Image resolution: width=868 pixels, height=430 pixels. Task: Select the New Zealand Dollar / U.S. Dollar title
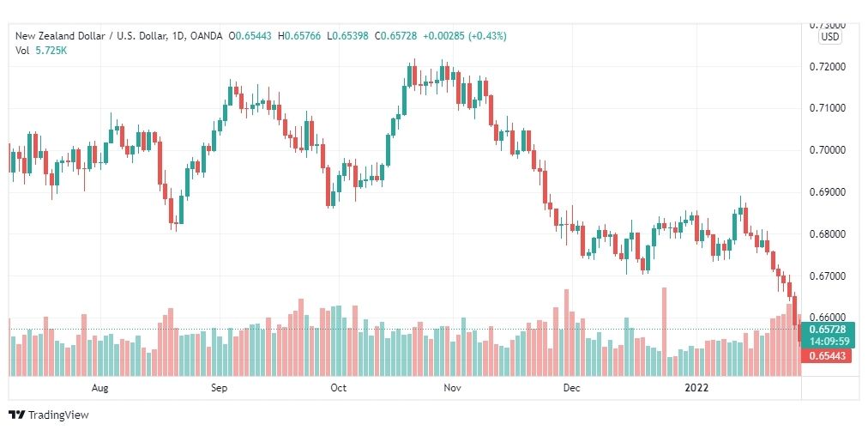coord(91,36)
